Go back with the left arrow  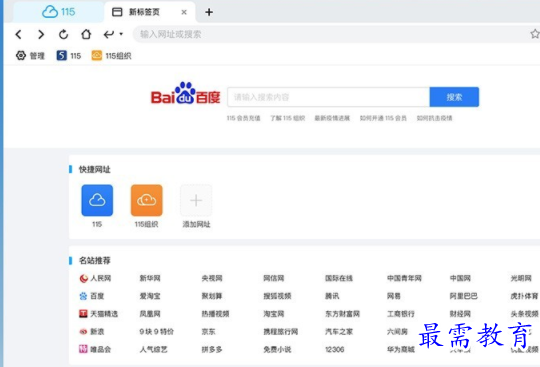coord(19,34)
